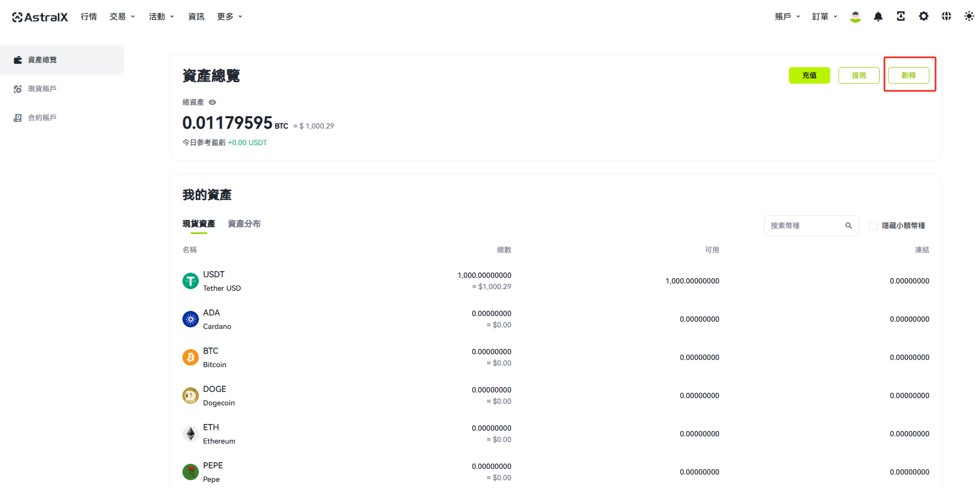Click the 總數 column header
The image size is (980, 488).
[x=504, y=250]
